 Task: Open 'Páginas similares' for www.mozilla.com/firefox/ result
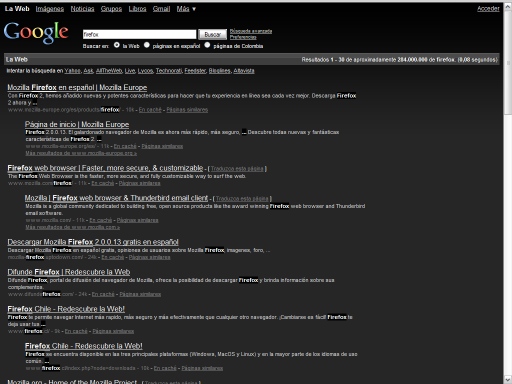(140, 183)
